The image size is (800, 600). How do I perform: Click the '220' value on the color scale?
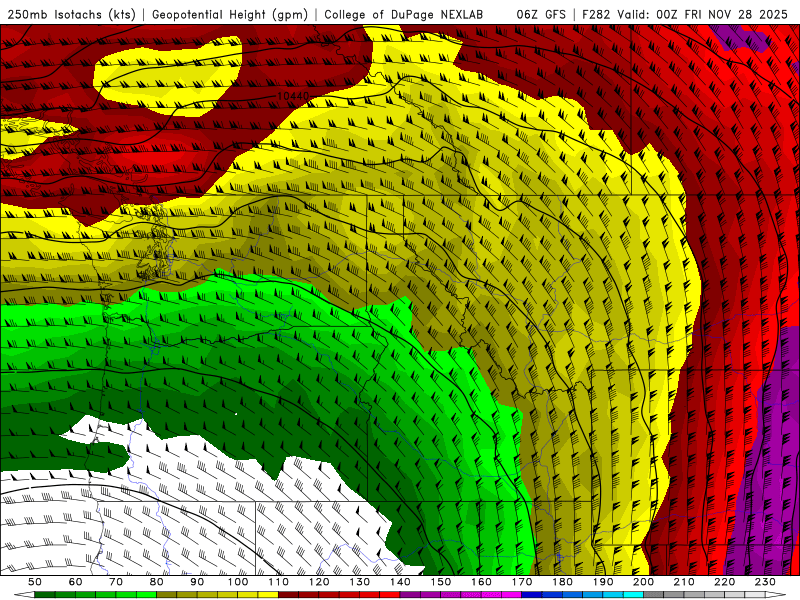point(725,582)
